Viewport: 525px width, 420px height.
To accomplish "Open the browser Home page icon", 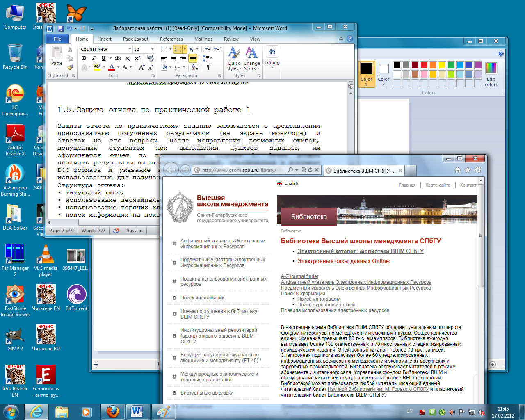I will click(x=458, y=170).
